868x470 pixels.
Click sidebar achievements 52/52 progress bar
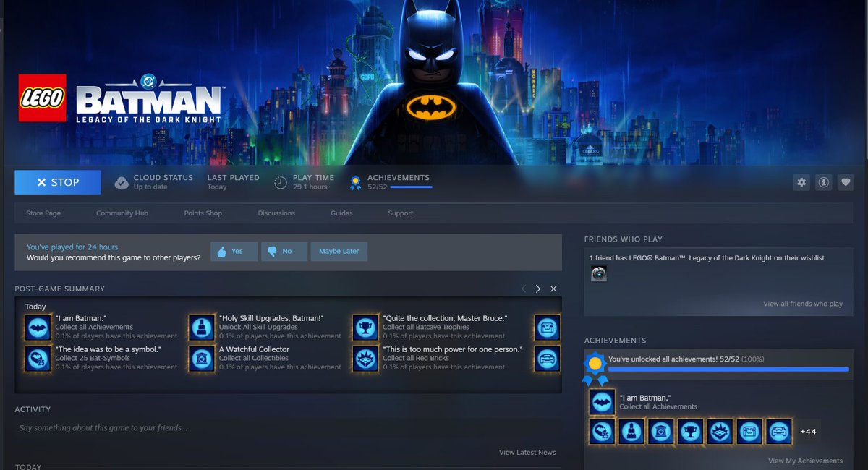[x=728, y=369]
